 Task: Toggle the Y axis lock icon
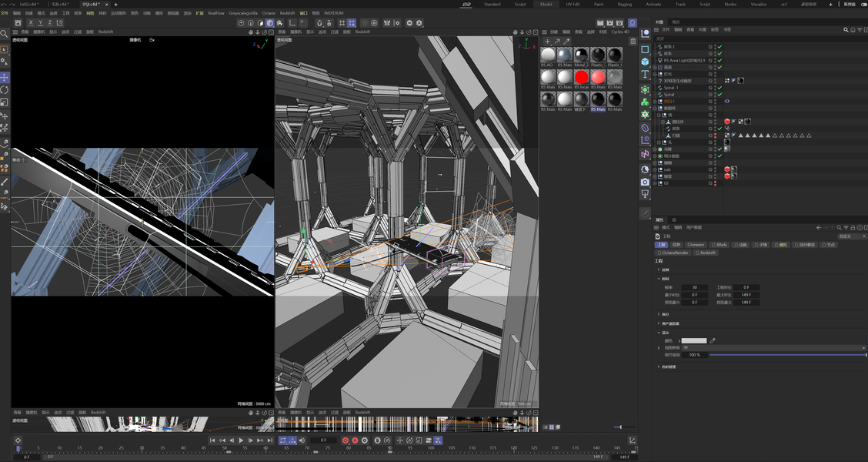(41, 22)
